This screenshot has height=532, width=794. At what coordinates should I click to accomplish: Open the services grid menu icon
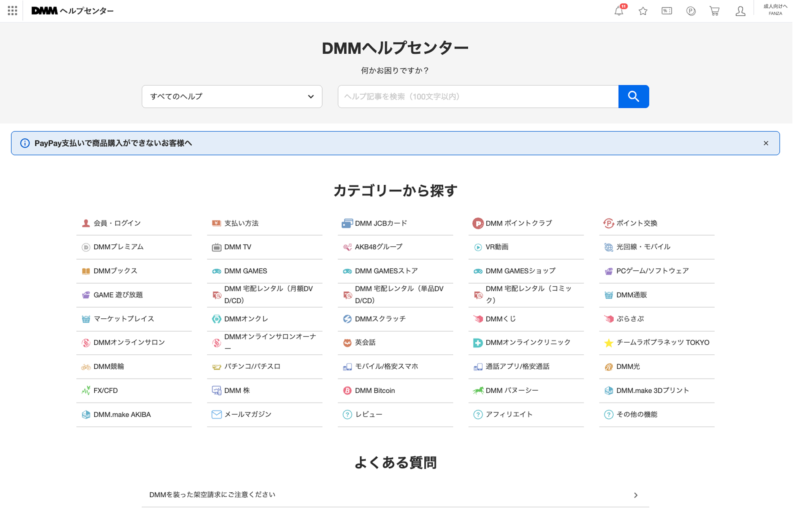(x=12, y=11)
